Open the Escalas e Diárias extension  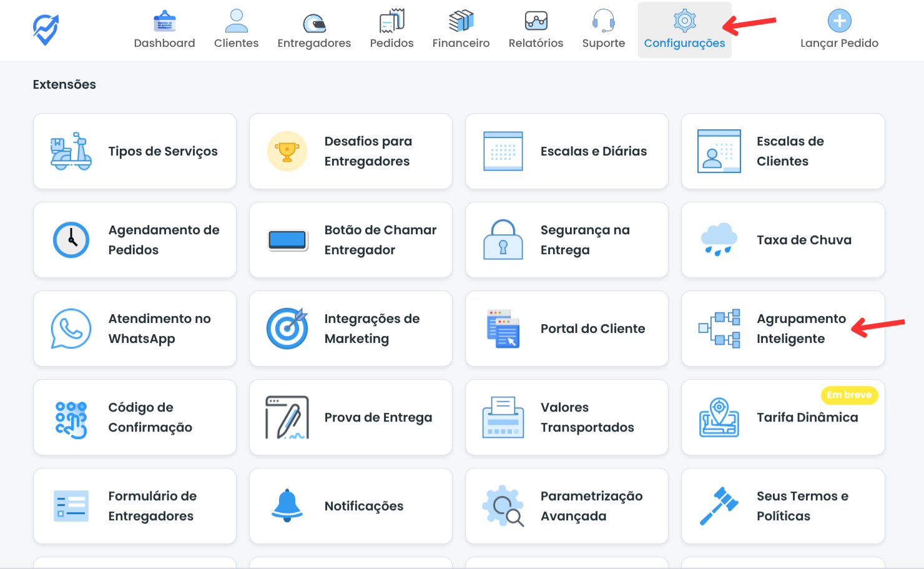coord(566,151)
